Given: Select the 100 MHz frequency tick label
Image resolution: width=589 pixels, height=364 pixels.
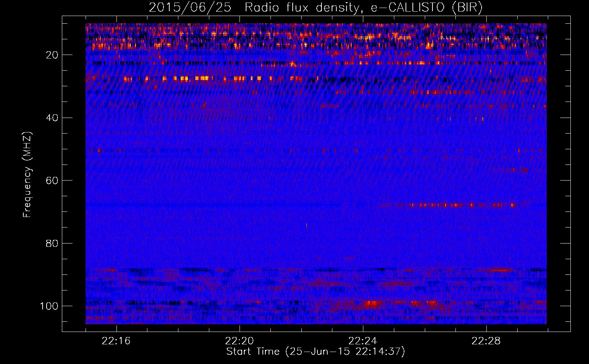Looking at the screenshot, I should [49, 306].
